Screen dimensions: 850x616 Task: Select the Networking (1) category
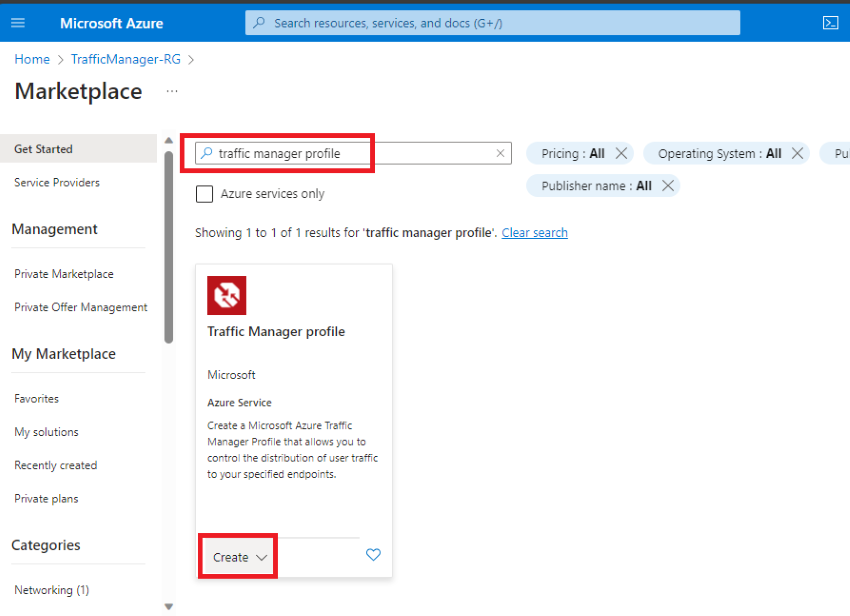51,590
